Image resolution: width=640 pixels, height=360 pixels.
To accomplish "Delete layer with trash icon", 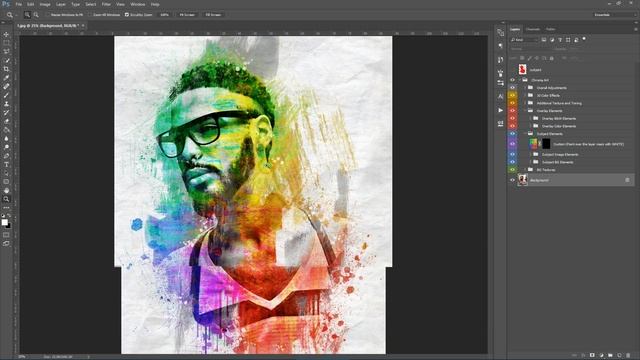I will coord(628,356).
